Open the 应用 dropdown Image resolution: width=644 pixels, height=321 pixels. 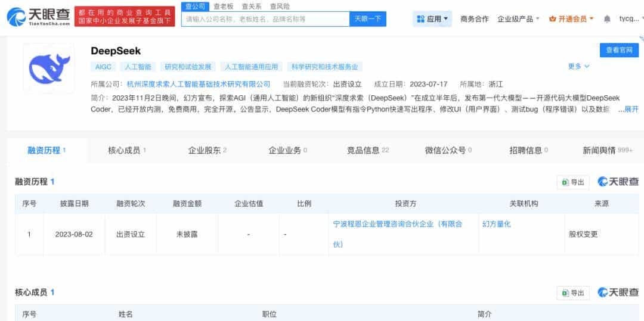(432, 19)
